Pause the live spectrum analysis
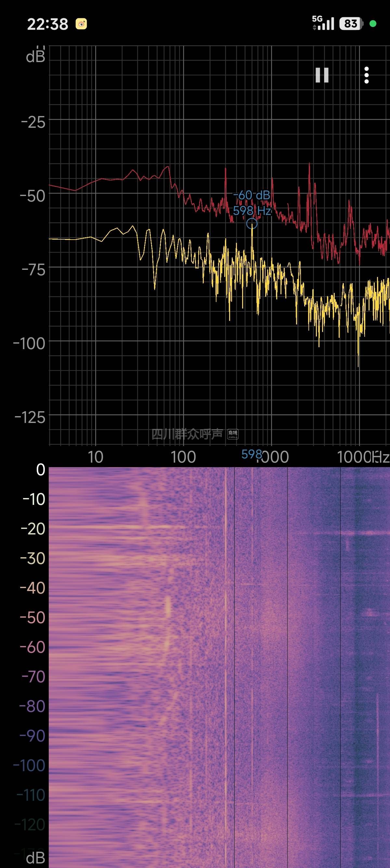This screenshot has height=868, width=390. tap(322, 75)
